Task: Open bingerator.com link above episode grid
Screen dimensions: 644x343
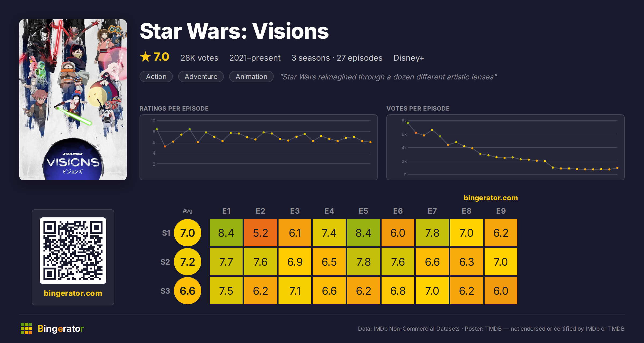Action: pos(491,198)
